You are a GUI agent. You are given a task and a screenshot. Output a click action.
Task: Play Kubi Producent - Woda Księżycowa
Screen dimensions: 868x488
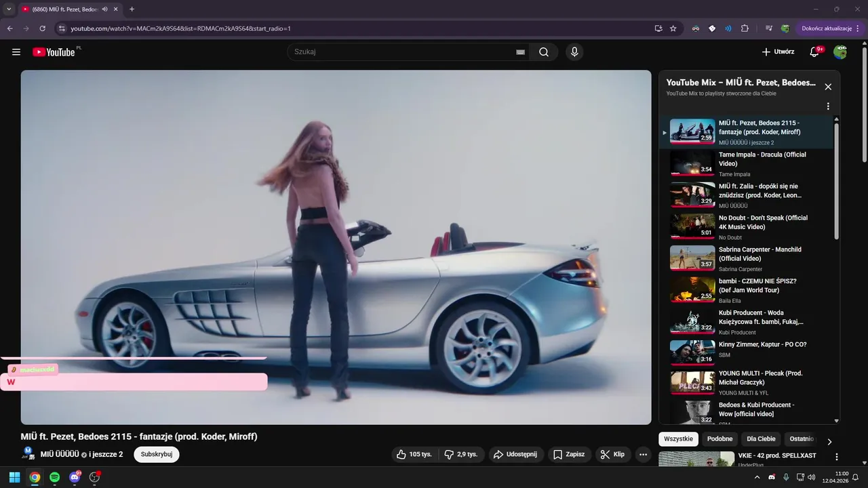tap(746, 322)
